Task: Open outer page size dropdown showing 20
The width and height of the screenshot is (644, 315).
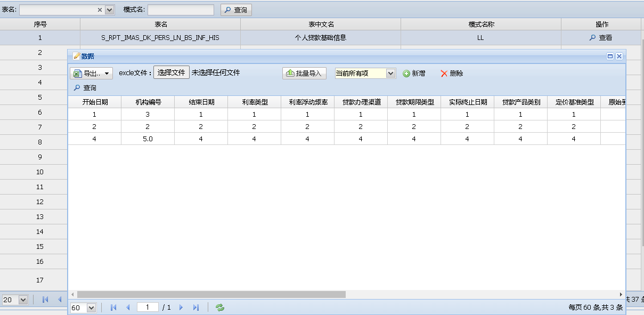Action: (x=23, y=300)
